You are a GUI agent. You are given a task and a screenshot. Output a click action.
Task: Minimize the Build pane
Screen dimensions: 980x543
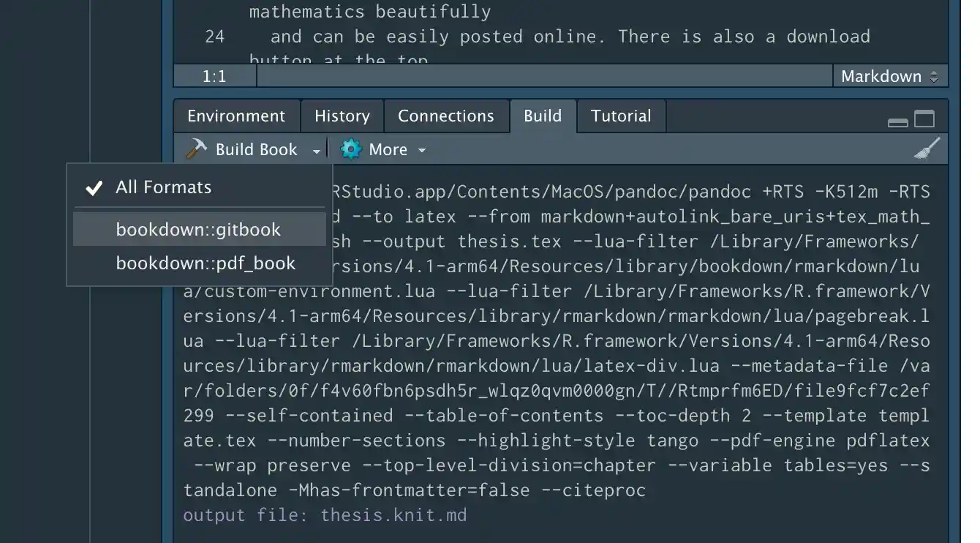897,121
